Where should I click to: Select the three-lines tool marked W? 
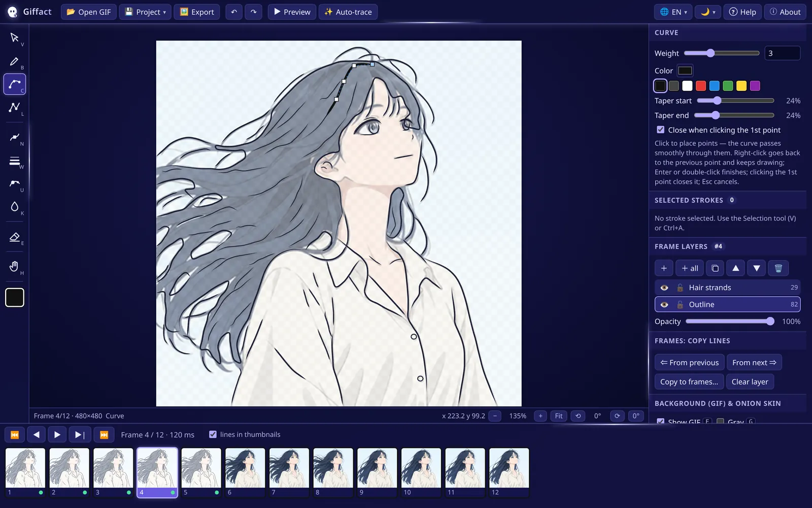15,161
